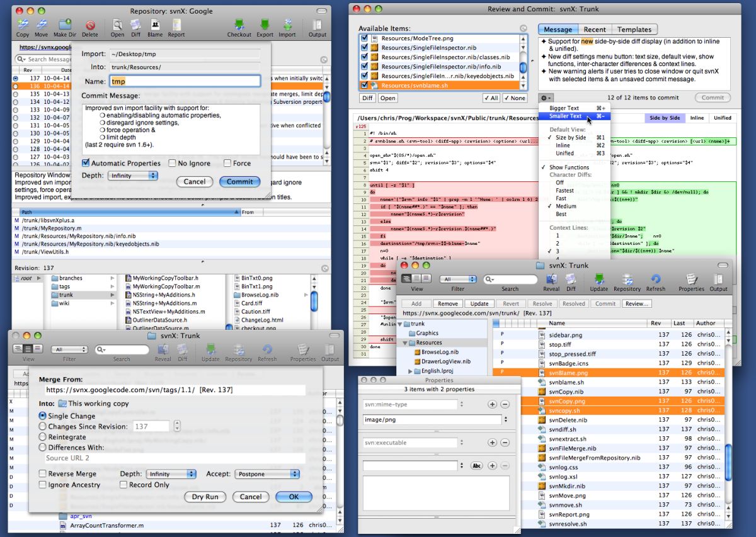Choose Smaller Text from the menu
Screen dimensions: 756x537
pyautogui.click(x=575, y=116)
